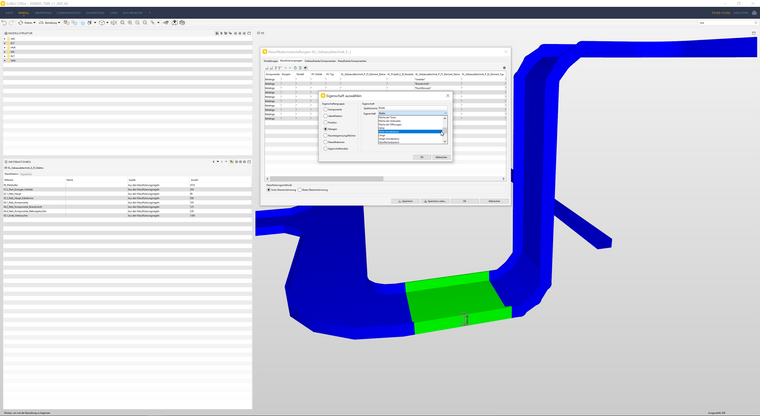The width and height of the screenshot is (760, 416).
Task: Choose Fläche der Öffnungen in list
Action: point(410,125)
